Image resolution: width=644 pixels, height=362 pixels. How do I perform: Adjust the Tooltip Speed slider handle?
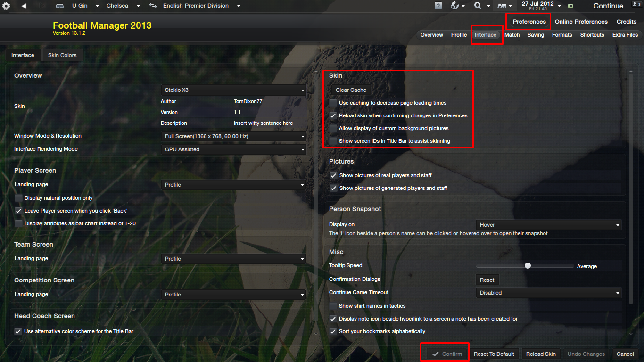[x=528, y=266]
